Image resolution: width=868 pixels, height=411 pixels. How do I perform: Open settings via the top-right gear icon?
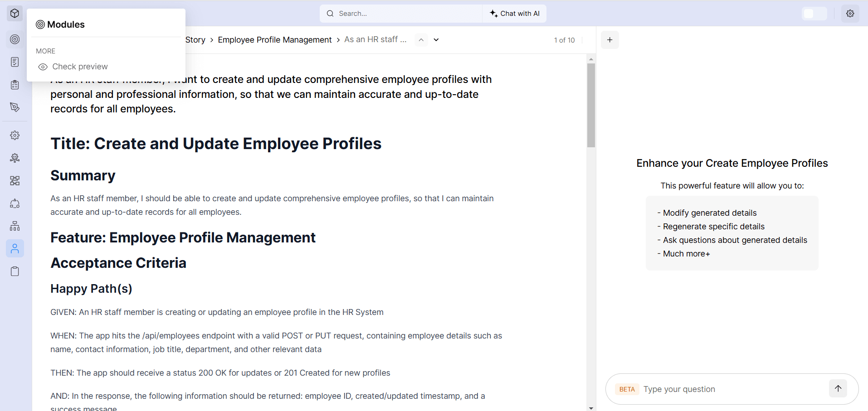coord(850,13)
